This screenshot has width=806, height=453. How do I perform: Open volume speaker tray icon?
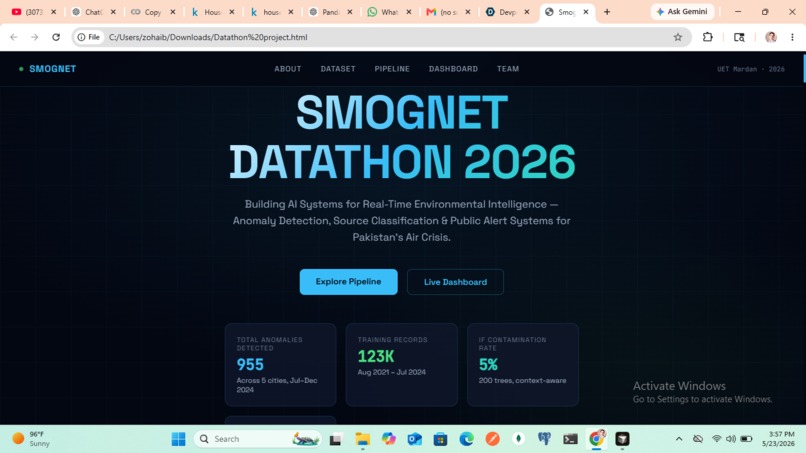pyautogui.click(x=730, y=439)
